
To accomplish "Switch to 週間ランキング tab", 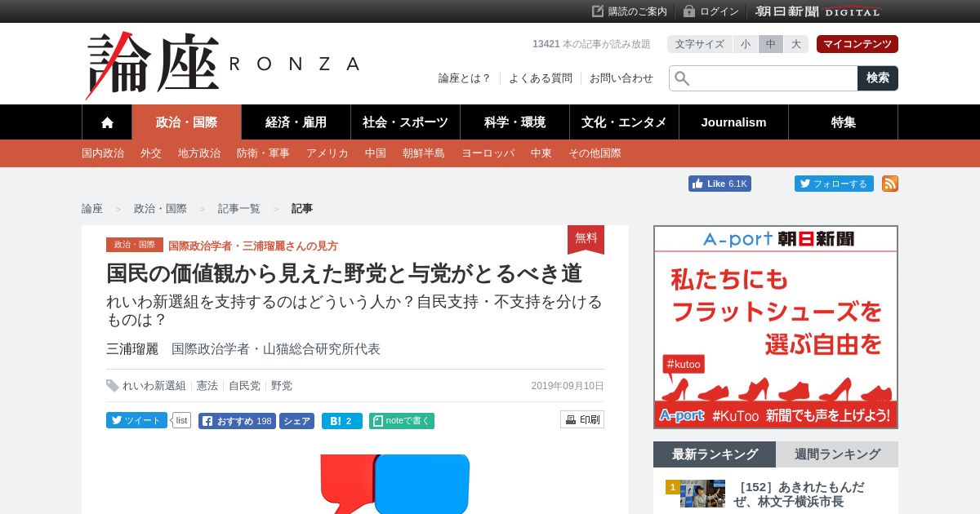I will click(x=837, y=454).
